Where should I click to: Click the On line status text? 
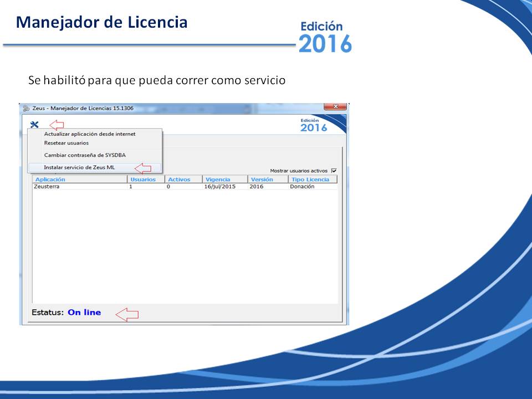[x=84, y=313]
